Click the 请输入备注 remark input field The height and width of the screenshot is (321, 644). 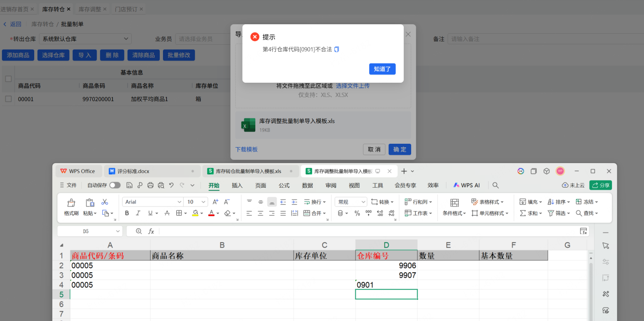[x=546, y=39]
